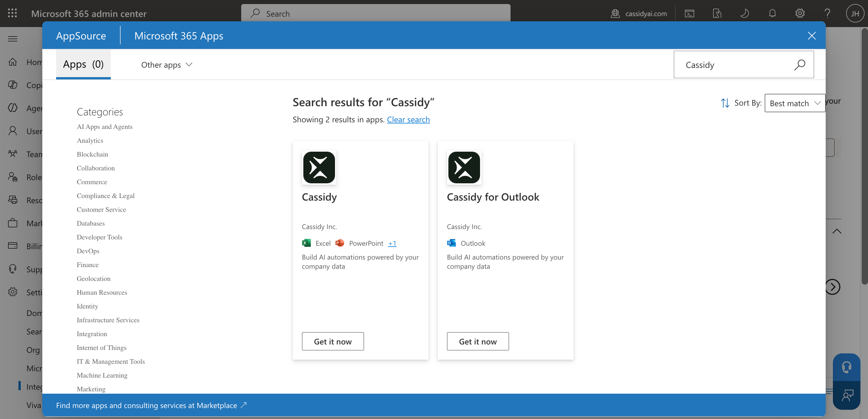
Task: Choose Internet of Things category
Action: 101,348
